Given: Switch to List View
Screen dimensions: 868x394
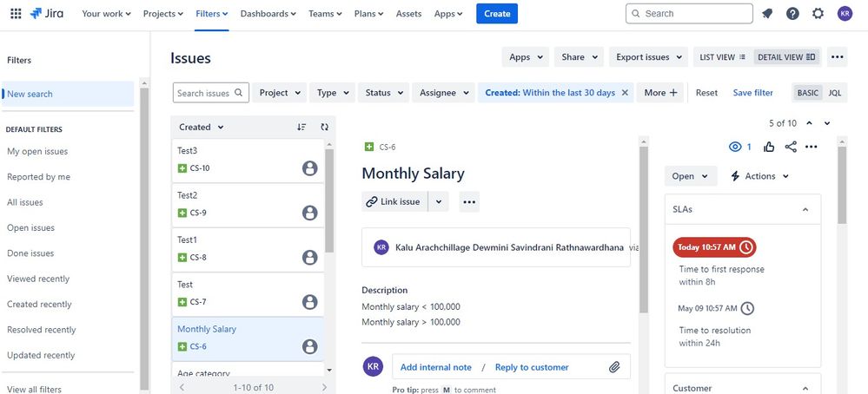Looking at the screenshot, I should [723, 57].
